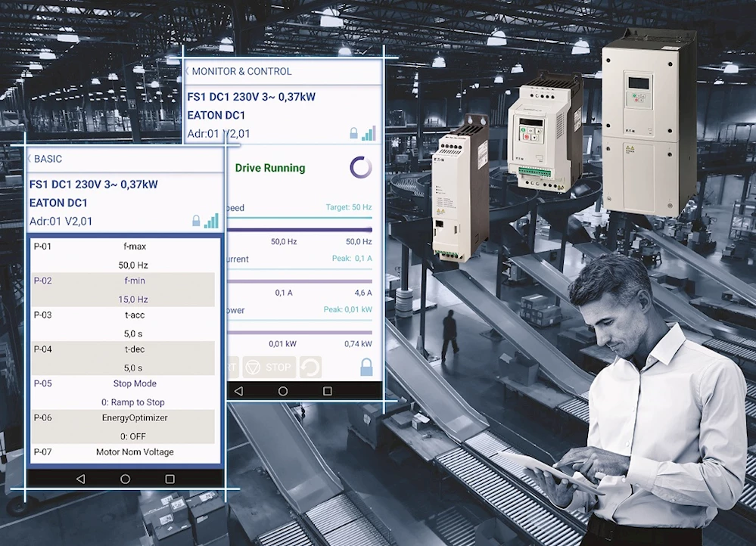Tap the lock icon in the BASIC header

click(196, 222)
